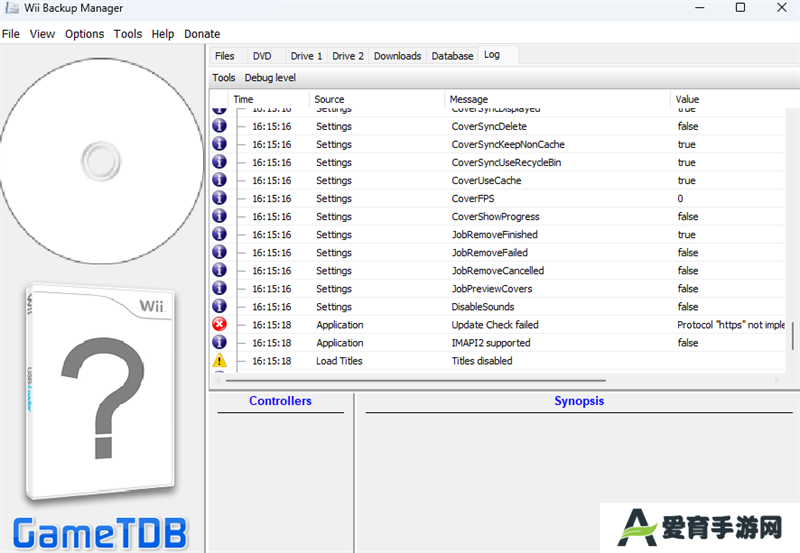Select the 'IMAPI2 supported' message

pos(491,343)
